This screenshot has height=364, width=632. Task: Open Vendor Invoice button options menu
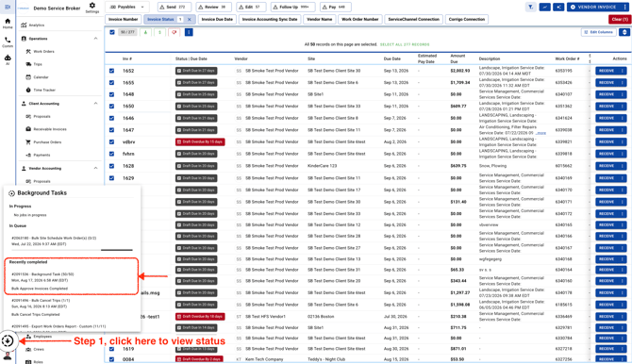[x=625, y=7]
